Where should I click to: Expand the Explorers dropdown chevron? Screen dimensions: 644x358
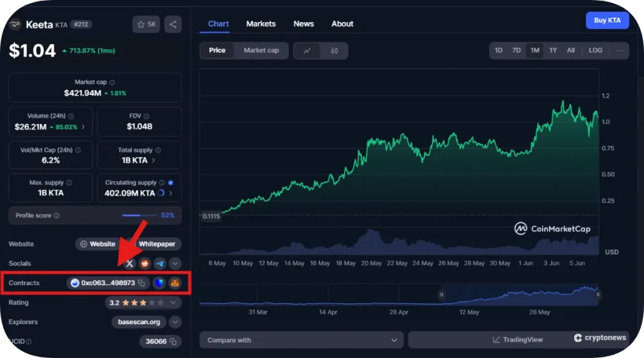(x=175, y=322)
